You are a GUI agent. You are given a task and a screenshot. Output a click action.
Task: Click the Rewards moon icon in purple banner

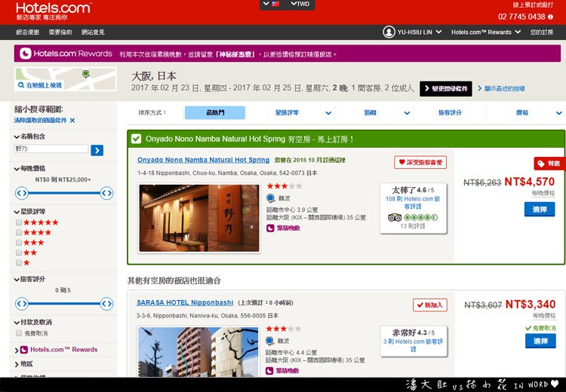(25, 54)
